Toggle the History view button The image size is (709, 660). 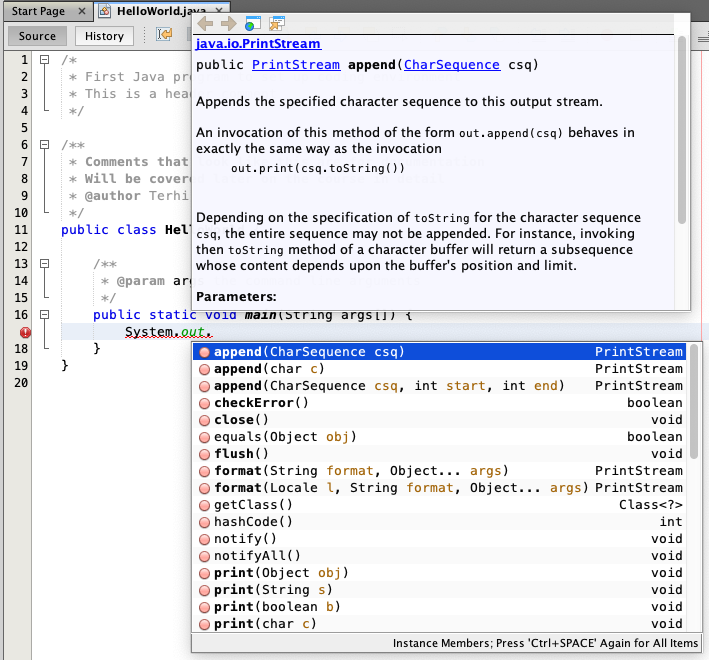(x=104, y=36)
